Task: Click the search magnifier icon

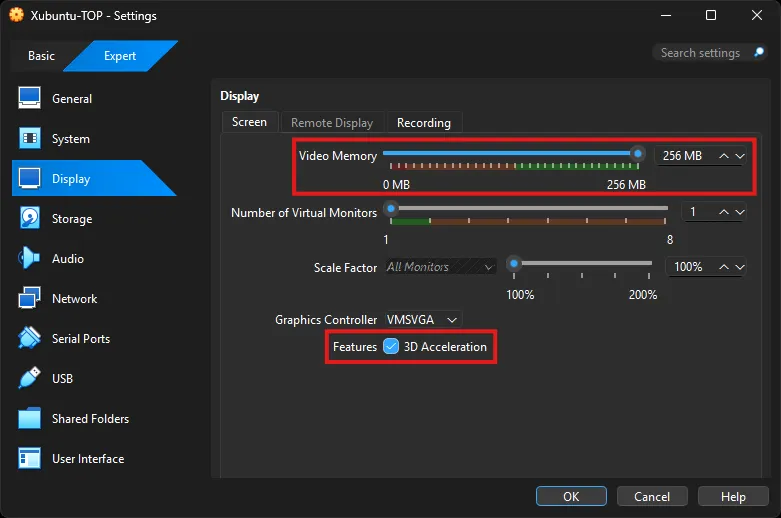Action: point(759,52)
